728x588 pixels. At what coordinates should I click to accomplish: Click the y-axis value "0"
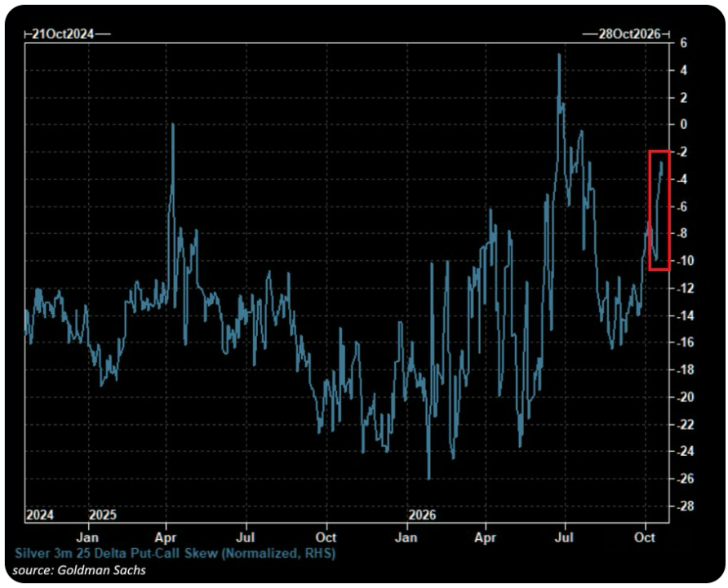[x=683, y=125]
